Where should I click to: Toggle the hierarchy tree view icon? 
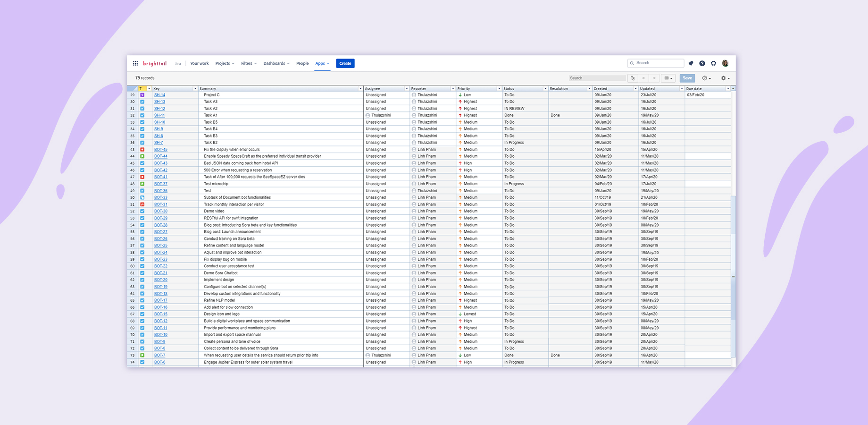[x=633, y=78]
